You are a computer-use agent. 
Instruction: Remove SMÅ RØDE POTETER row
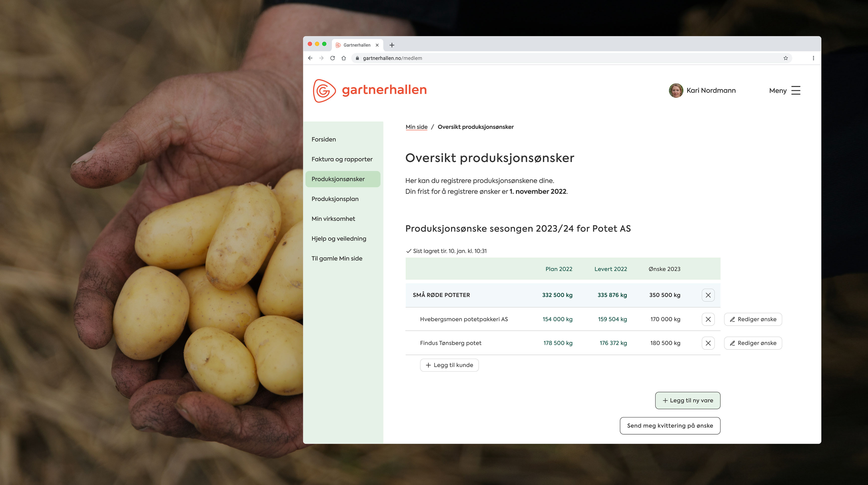point(708,295)
